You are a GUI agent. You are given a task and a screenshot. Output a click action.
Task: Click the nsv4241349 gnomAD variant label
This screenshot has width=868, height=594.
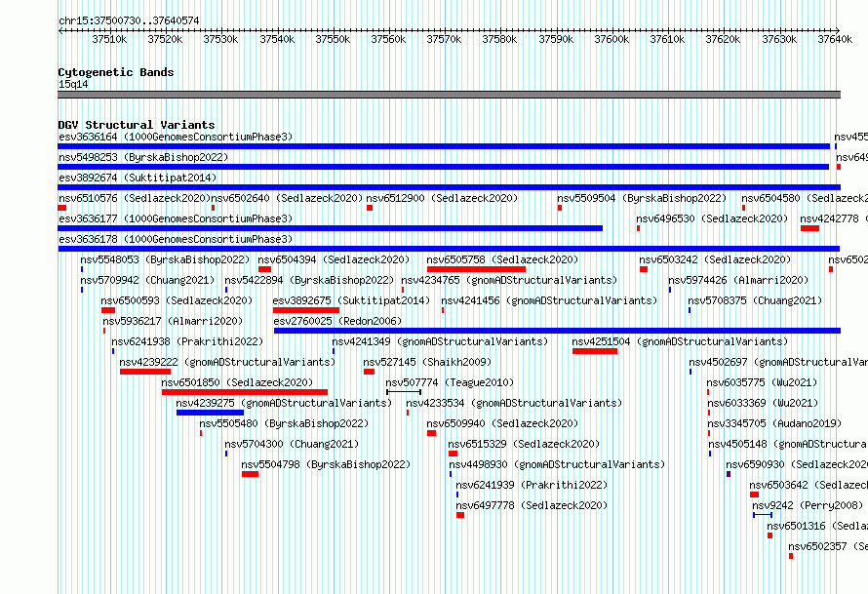440,341
